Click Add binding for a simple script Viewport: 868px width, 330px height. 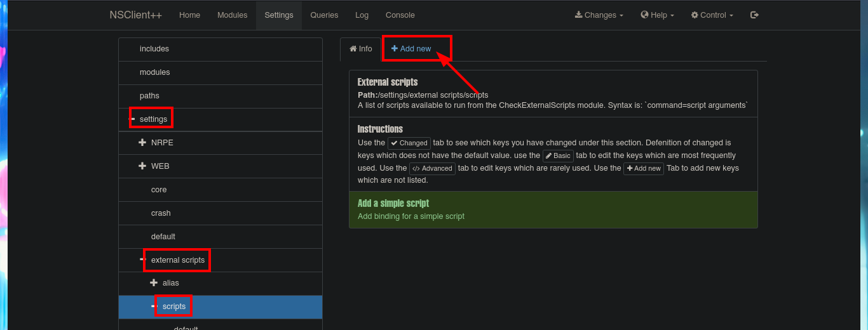click(x=411, y=216)
